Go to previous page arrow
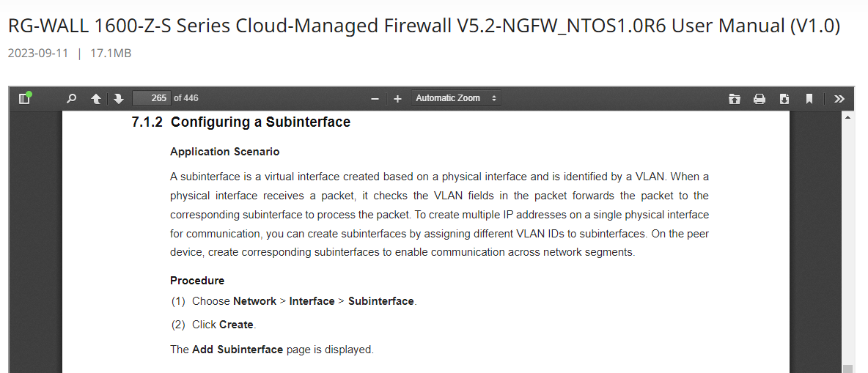 click(96, 98)
